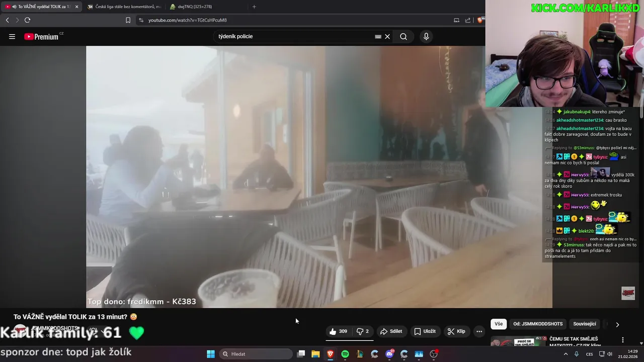Show more chips with right arrow

point(617,324)
